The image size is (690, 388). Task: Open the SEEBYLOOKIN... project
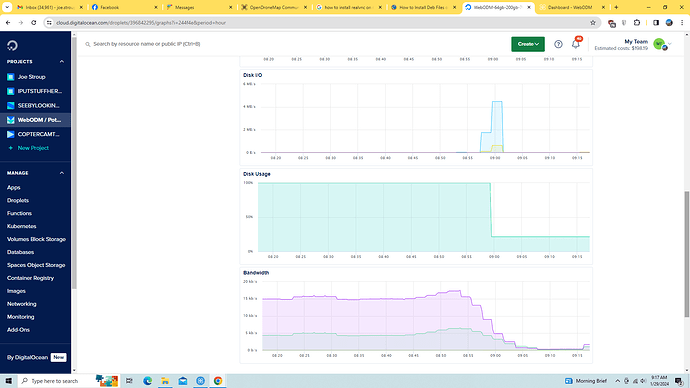(38, 106)
